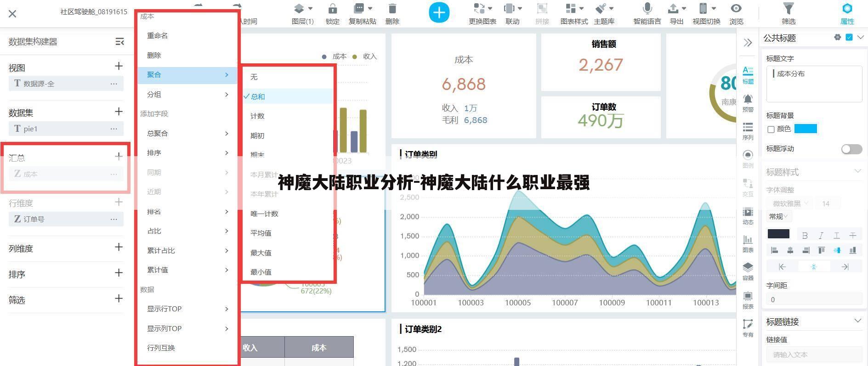
Task: Collapse the 数据集构建器 panel icon
Action: (x=119, y=42)
